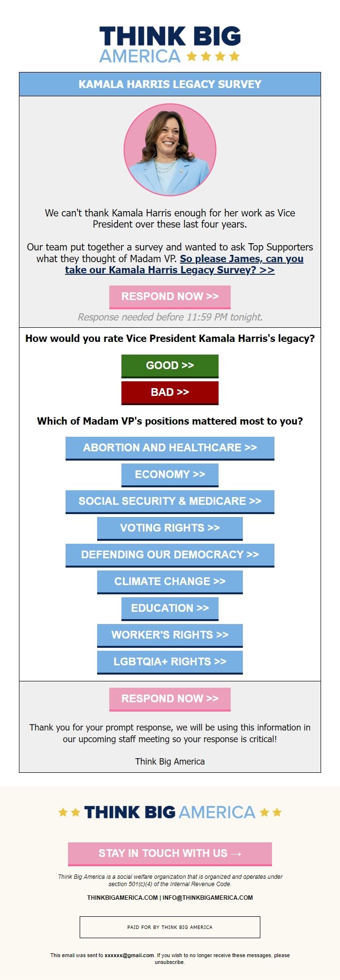Click the top pink RESPOND NOW button
Viewport: 340px width, 980px height.
(x=170, y=297)
